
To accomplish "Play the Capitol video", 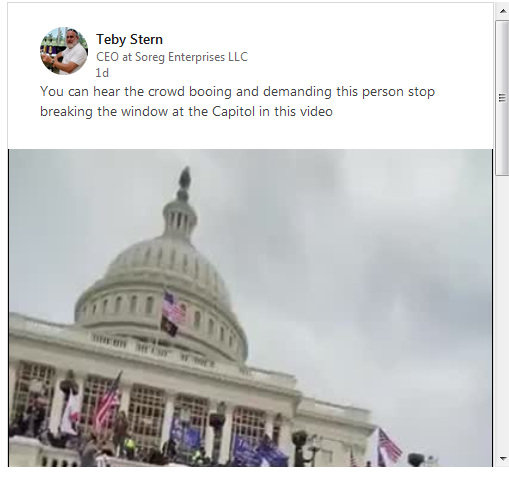I will click(250, 308).
